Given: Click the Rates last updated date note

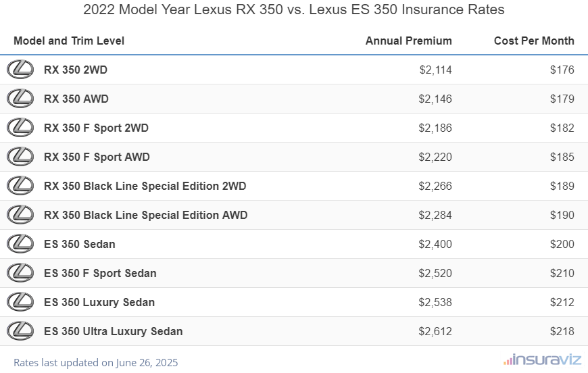Looking at the screenshot, I should pos(95,362).
